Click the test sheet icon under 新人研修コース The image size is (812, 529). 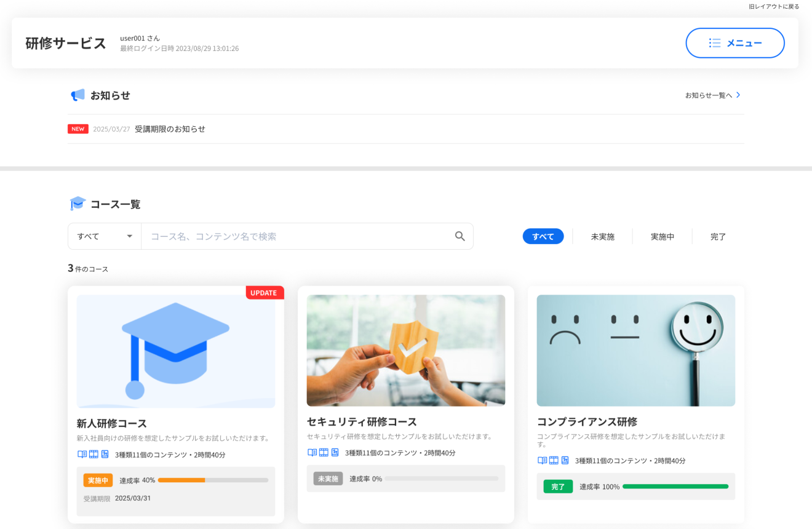105,454
